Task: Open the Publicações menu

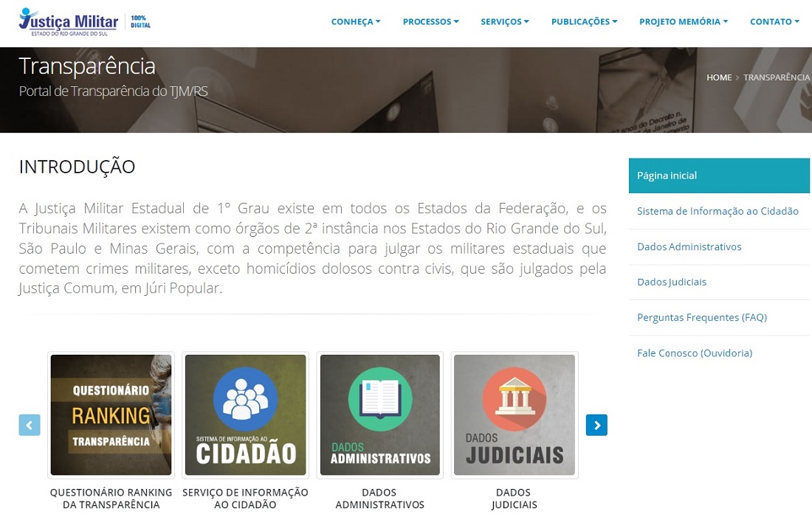Action: [584, 21]
